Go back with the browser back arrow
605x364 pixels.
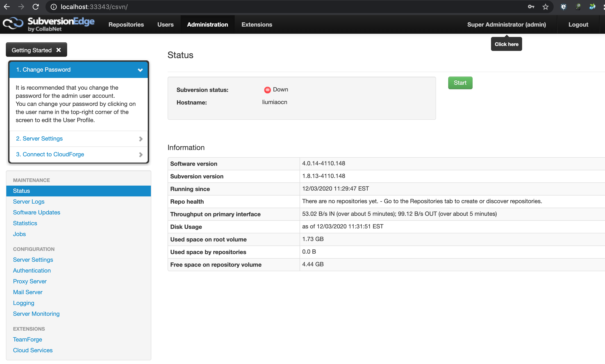pyautogui.click(x=7, y=7)
